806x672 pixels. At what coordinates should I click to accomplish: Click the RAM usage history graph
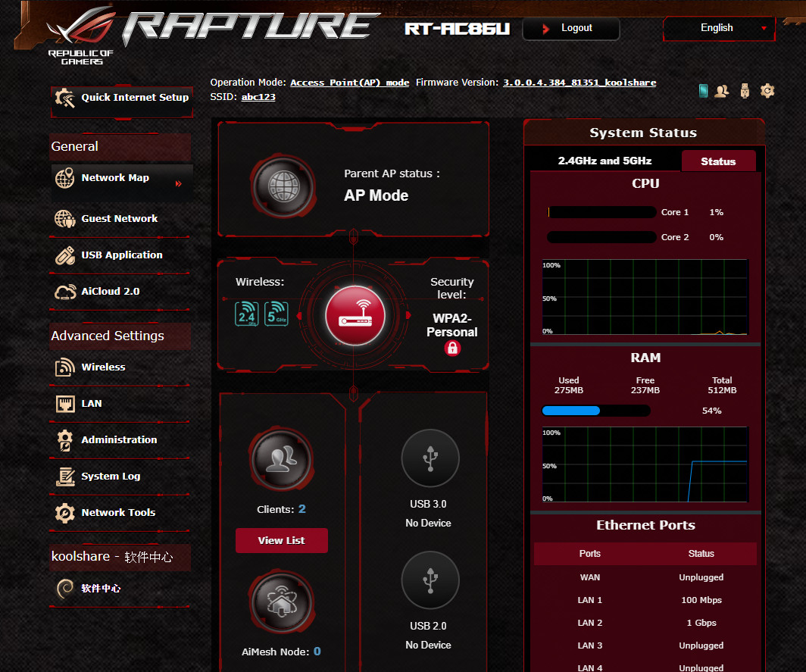coord(645,464)
